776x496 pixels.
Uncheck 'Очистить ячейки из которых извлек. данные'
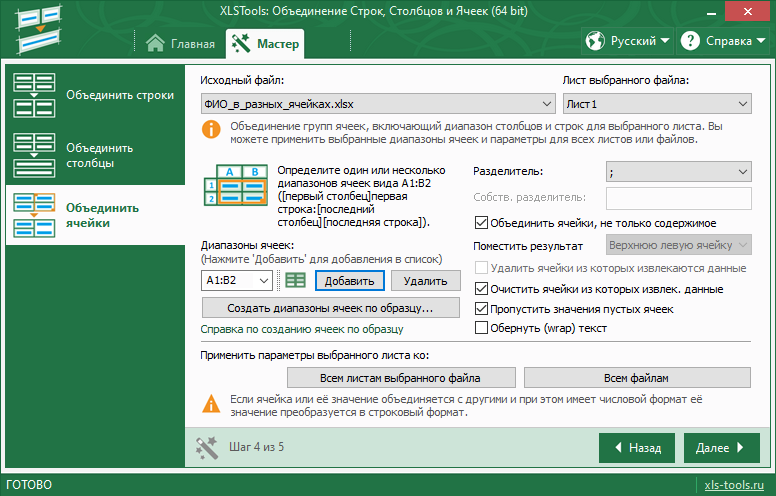(482, 289)
